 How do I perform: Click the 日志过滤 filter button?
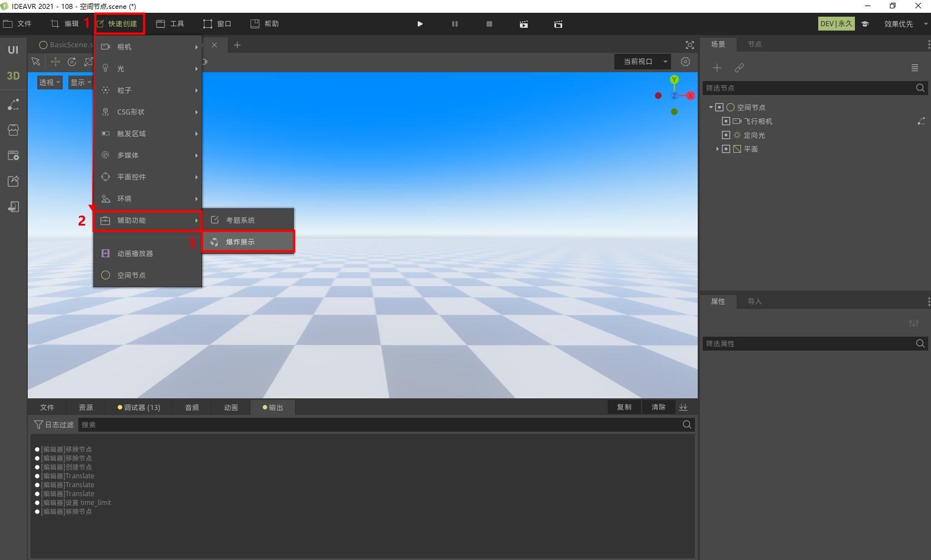tap(54, 424)
